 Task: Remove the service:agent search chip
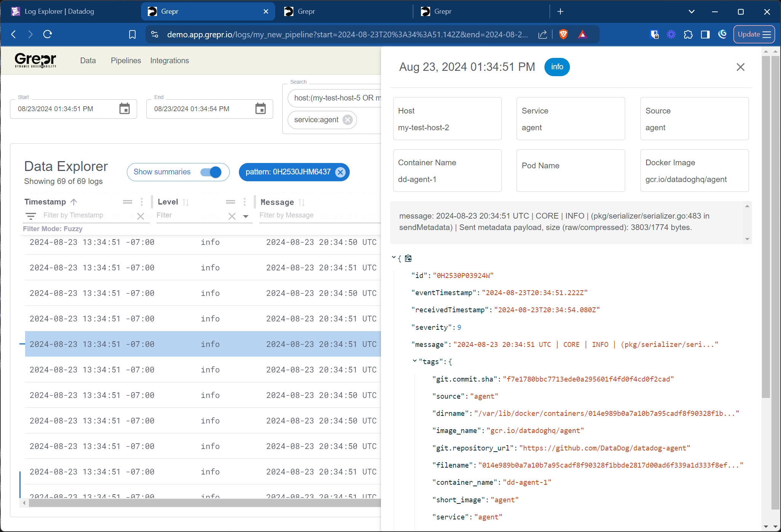click(x=347, y=120)
